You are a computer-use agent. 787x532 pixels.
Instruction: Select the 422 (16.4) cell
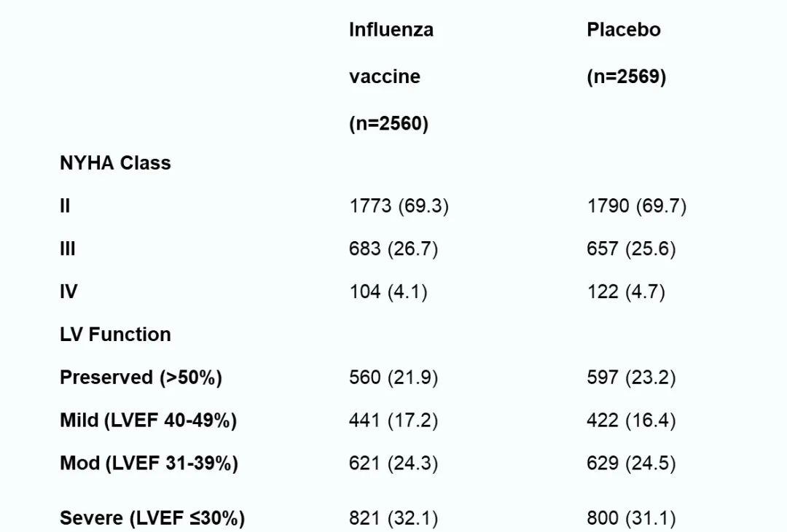click(x=631, y=420)
